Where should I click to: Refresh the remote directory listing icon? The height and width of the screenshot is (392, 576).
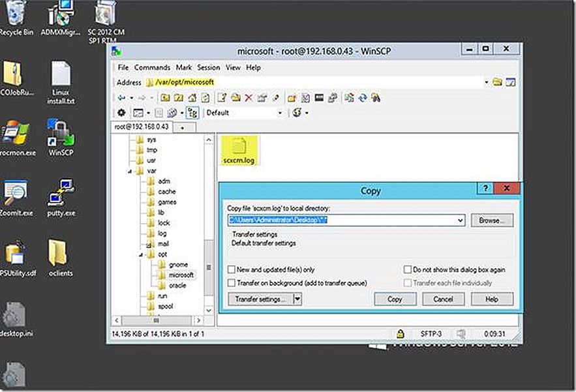click(x=205, y=98)
